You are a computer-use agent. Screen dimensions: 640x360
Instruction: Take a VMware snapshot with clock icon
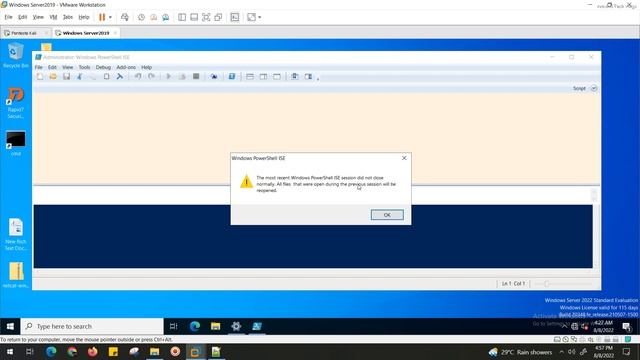(141, 17)
